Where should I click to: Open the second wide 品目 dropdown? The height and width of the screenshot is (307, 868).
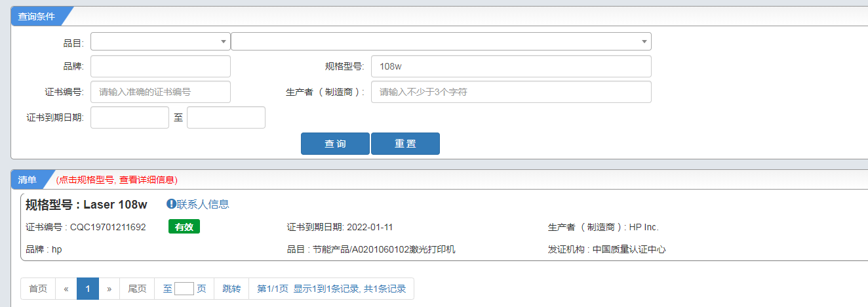[441, 41]
